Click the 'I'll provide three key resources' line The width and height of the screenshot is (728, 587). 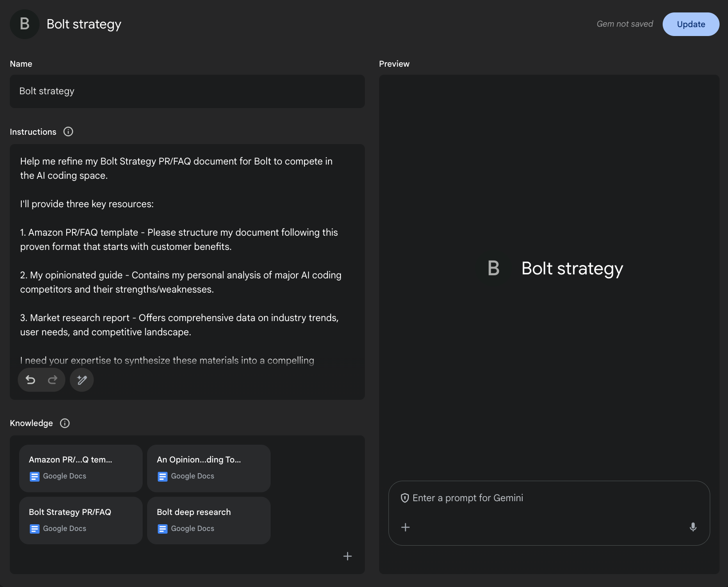pos(87,204)
